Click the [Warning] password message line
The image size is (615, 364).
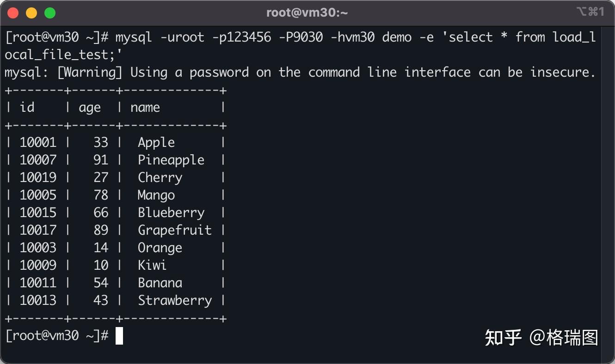[x=300, y=73]
